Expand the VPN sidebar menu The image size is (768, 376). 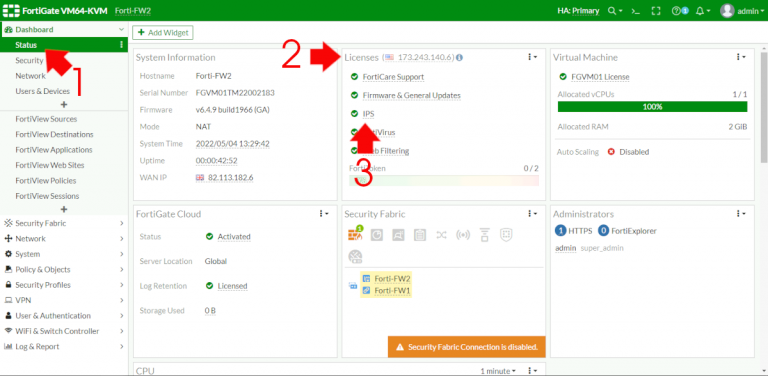tap(64, 300)
